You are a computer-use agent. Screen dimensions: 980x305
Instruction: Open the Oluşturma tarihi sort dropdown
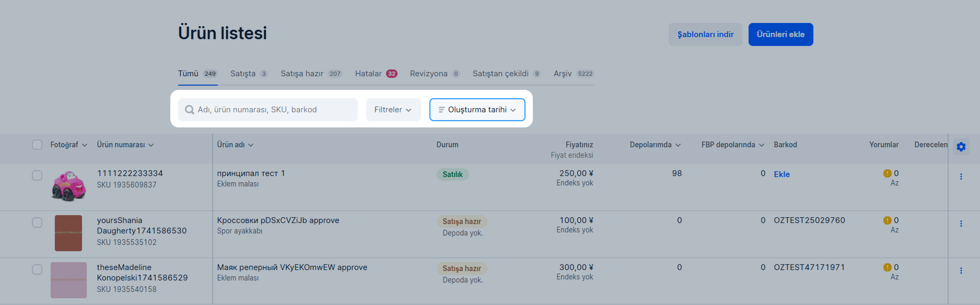point(477,110)
